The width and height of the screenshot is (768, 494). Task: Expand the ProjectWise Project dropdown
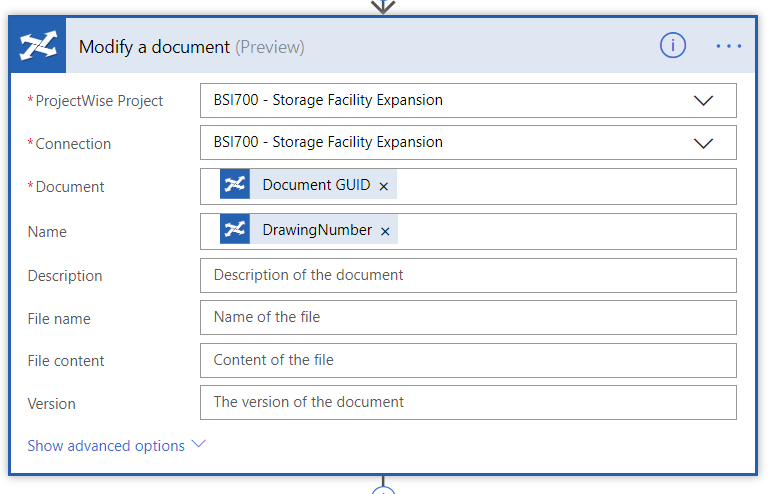[703, 100]
